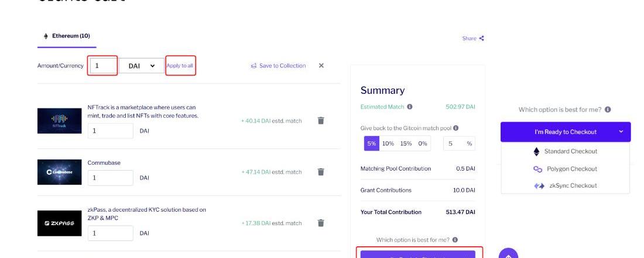Expand the I'm Ready to Checkout dropdown

click(621, 132)
